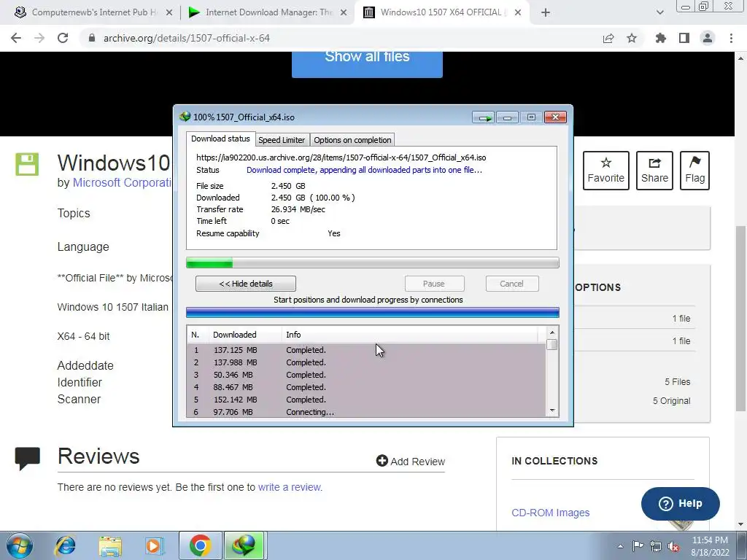Click the Flag button
The height and width of the screenshot is (560, 747).
[695, 171]
